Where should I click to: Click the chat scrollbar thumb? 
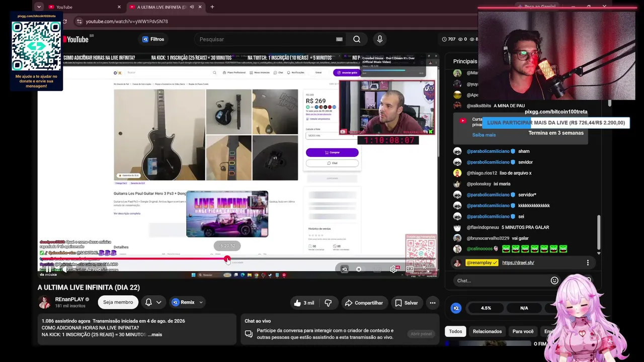point(598,232)
